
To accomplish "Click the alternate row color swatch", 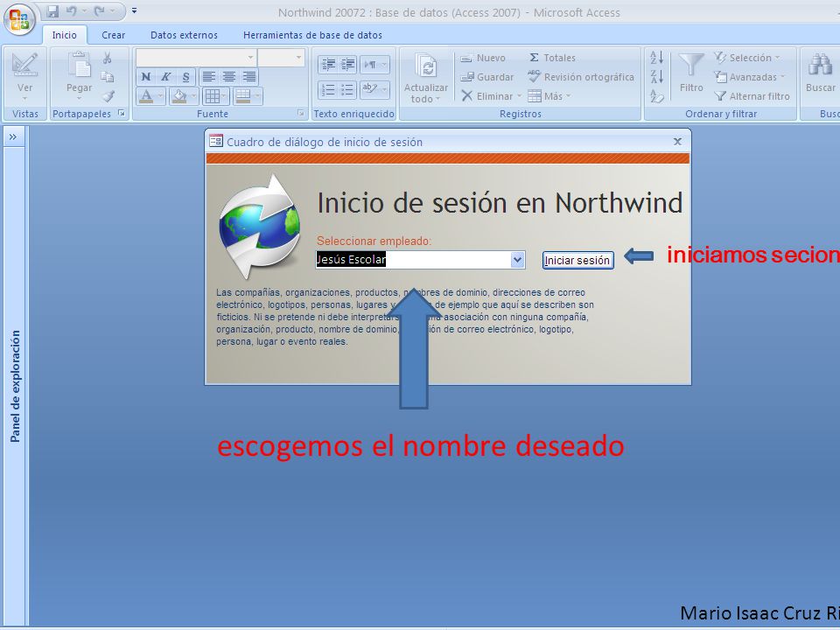I will (x=242, y=96).
